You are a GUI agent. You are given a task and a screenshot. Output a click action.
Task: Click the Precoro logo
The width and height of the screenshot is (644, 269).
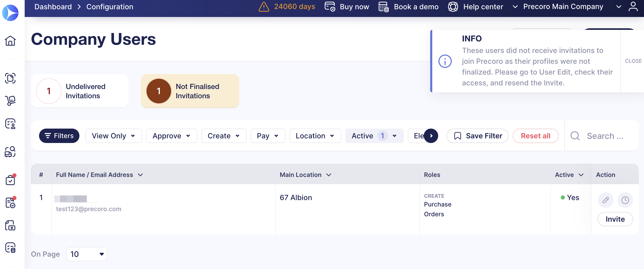tap(10, 12)
